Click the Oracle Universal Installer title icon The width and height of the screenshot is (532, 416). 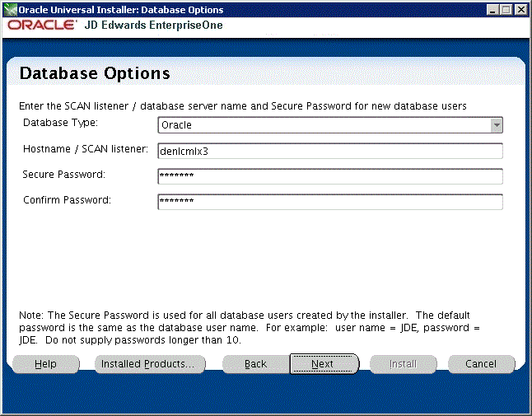click(10, 10)
